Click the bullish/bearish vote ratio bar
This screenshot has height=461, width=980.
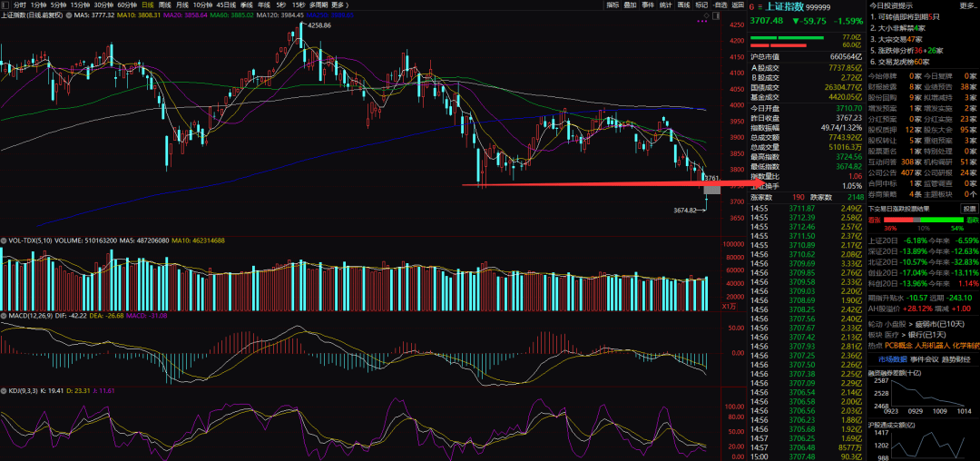923,220
